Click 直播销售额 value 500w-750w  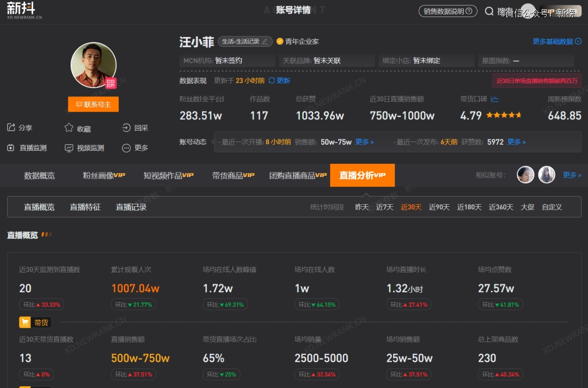tap(140, 358)
